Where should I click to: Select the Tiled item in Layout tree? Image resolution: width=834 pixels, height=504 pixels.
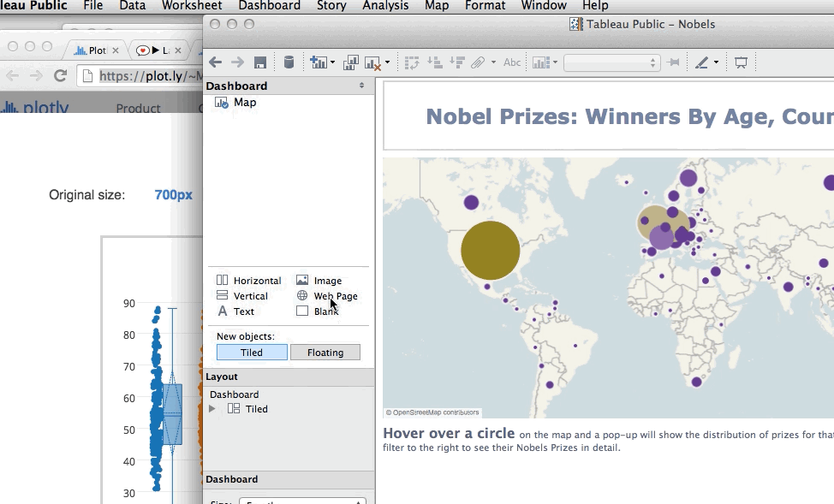pyautogui.click(x=247, y=409)
